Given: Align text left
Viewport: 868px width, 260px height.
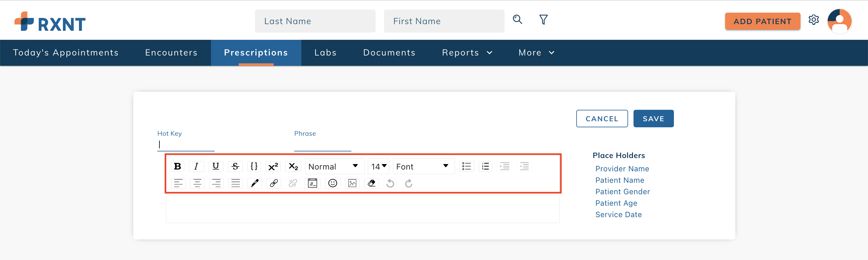Looking at the screenshot, I should tap(178, 183).
